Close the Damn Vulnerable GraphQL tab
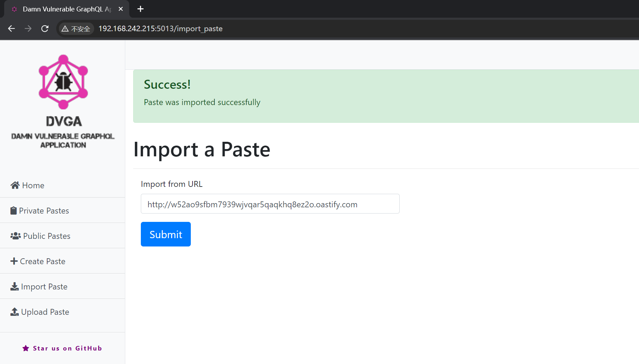 click(x=121, y=9)
